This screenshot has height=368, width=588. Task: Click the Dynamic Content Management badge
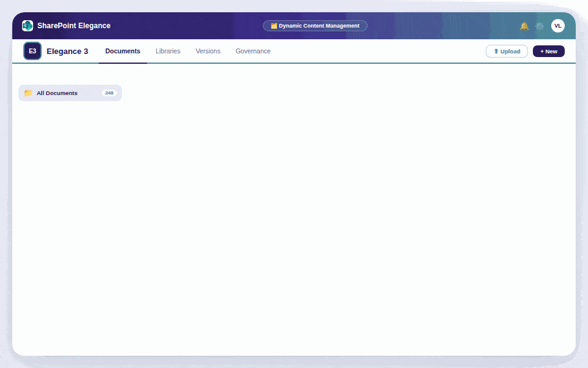[315, 26]
